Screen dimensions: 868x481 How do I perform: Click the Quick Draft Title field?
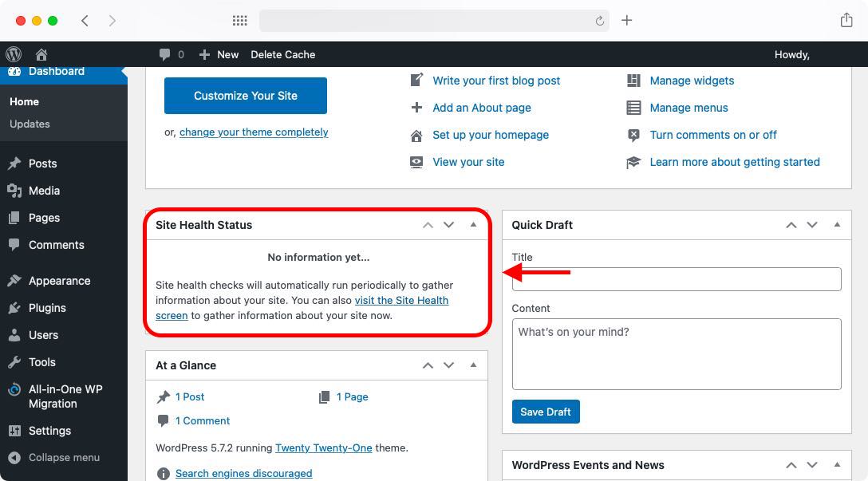676,278
